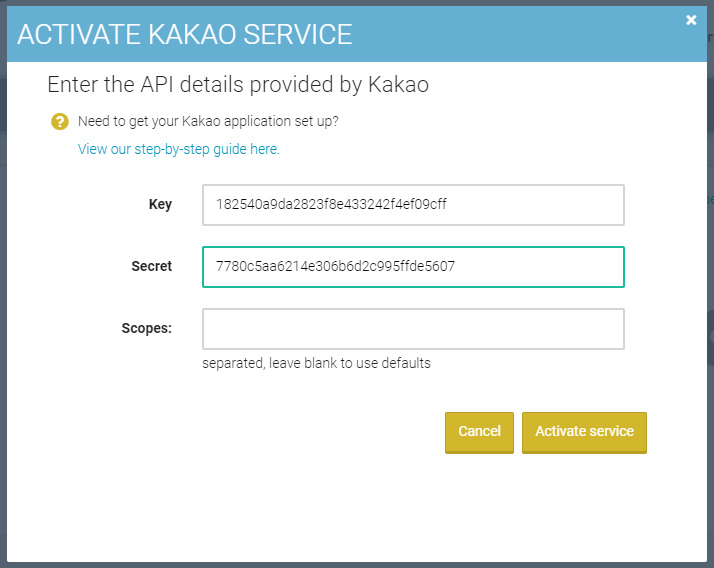Click the Key field label
714x568 pixels.
coord(160,205)
